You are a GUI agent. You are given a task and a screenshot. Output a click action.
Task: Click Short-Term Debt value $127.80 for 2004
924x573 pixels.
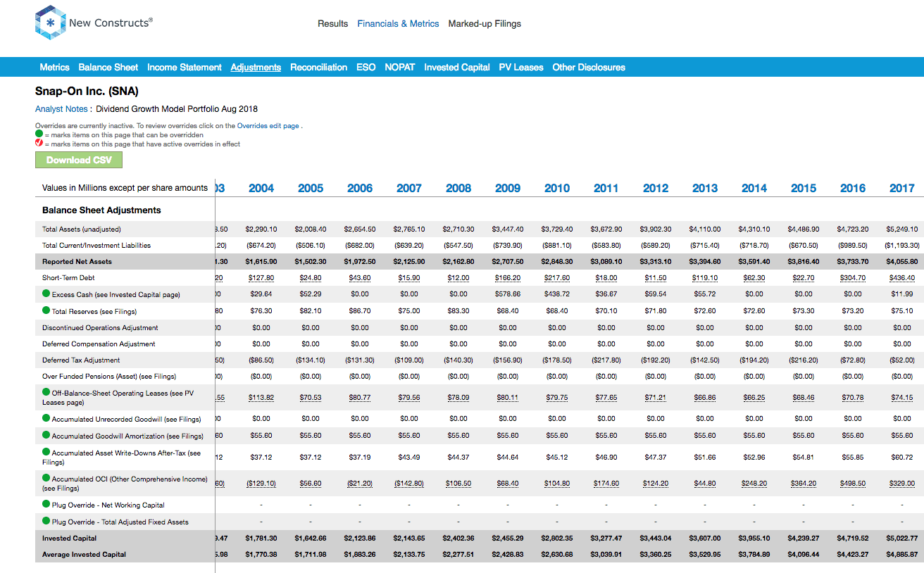click(x=261, y=278)
